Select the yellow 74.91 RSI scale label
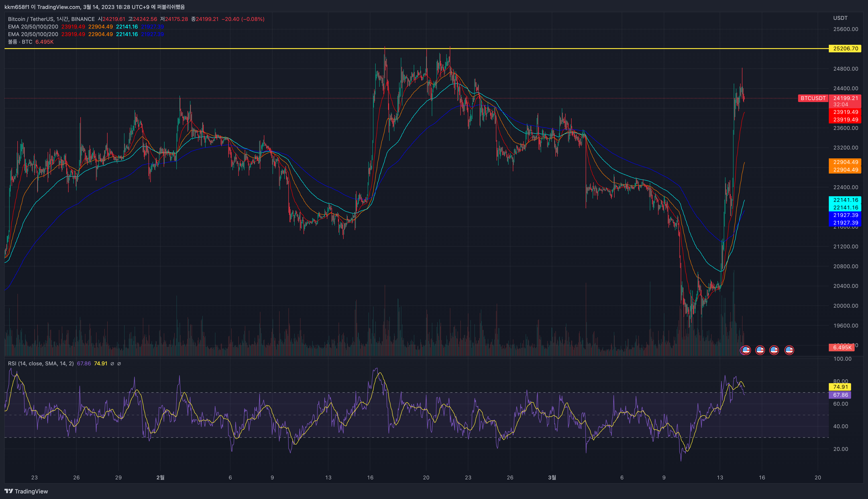The height and width of the screenshot is (499, 868). (x=840, y=387)
